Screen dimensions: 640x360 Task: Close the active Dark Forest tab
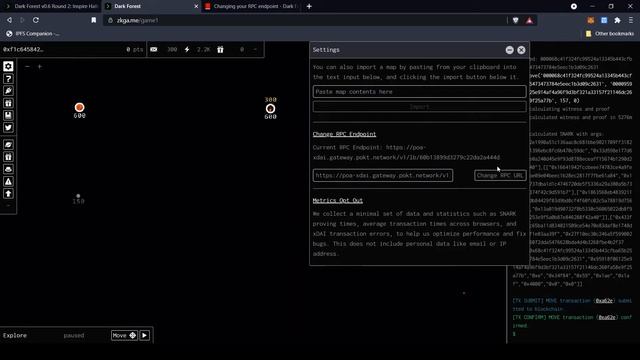pyautogui.click(x=196, y=6)
